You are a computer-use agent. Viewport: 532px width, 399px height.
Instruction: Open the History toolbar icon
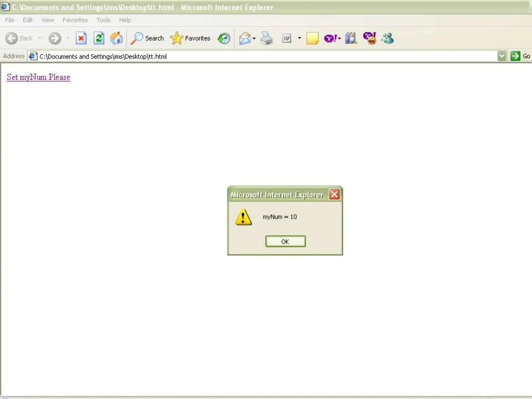[x=224, y=38]
